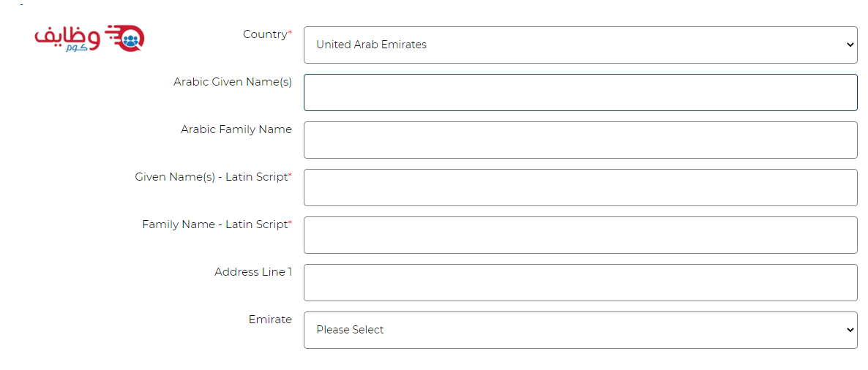The height and width of the screenshot is (370, 868).
Task: Focus the Address Line 1 text box
Action: 580,282
